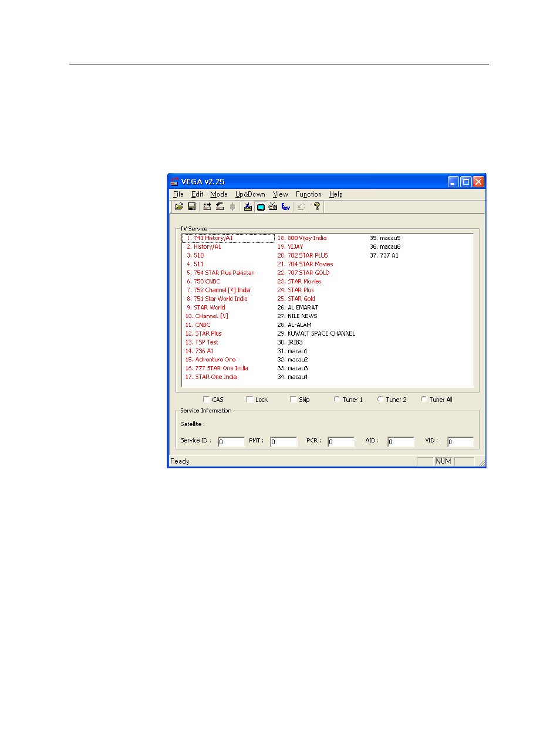The width and height of the screenshot is (560, 747).
Task: Click the PCR input field
Action: [341, 442]
